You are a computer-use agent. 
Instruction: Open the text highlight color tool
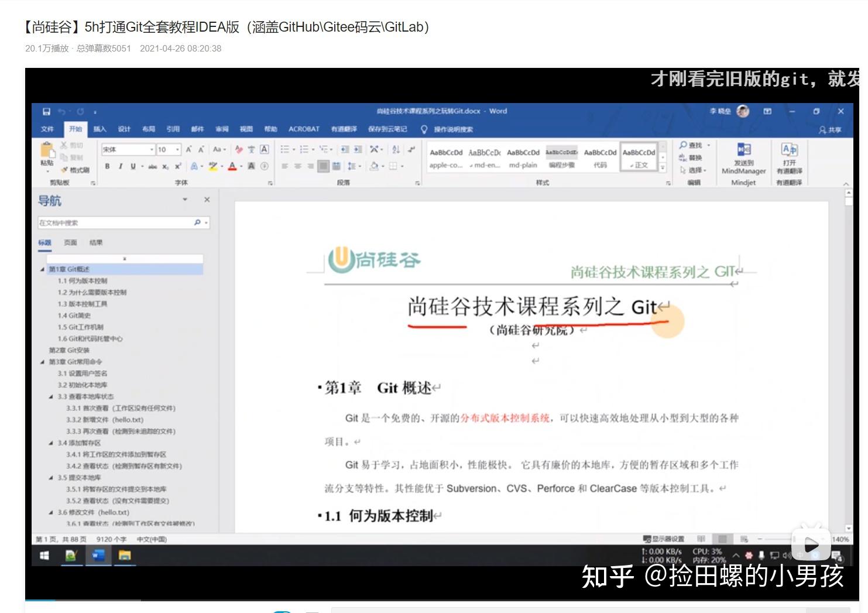pos(212,166)
